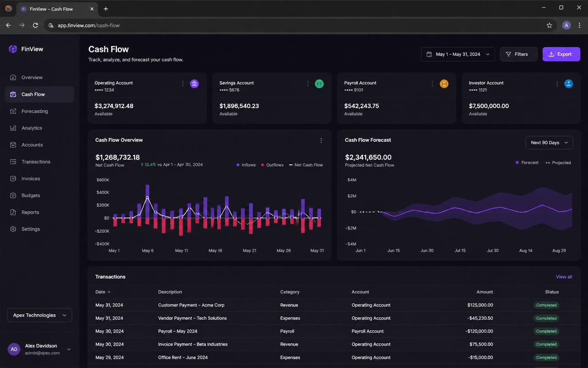Toggle the Net Cash Flow legend series

(306, 165)
